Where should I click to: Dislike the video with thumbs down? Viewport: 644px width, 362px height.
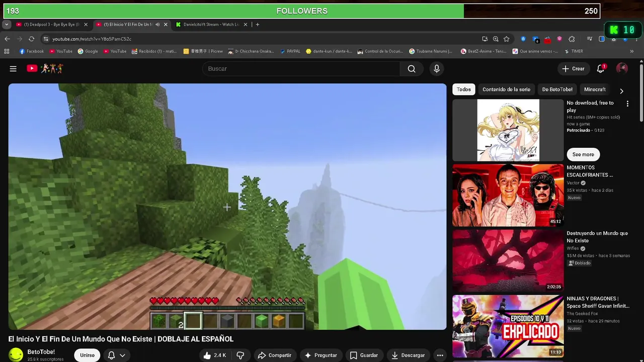240,355
